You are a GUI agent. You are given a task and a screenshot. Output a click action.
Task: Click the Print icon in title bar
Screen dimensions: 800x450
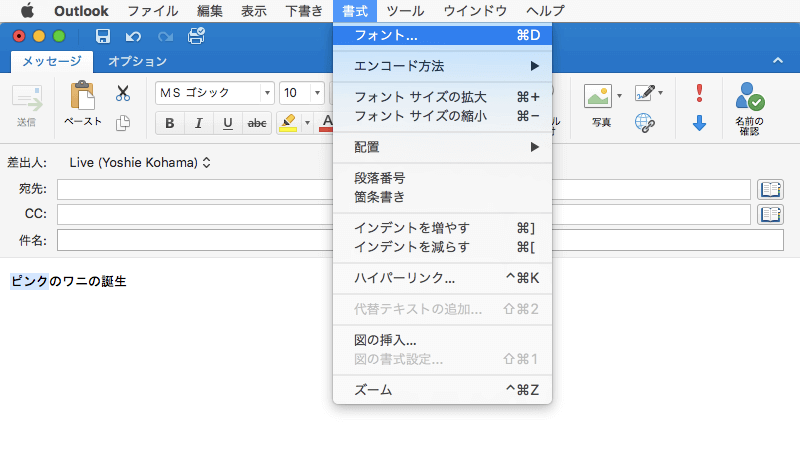point(196,36)
